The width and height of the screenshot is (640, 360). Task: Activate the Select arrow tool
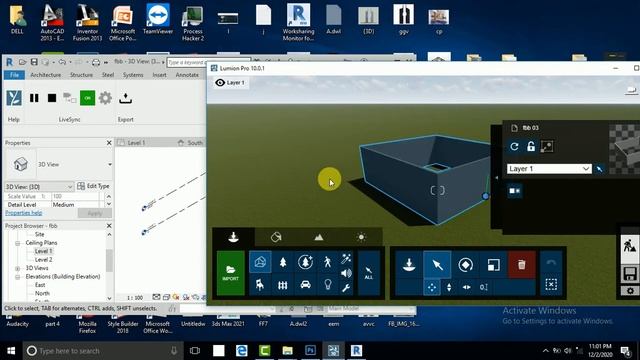coord(437,265)
